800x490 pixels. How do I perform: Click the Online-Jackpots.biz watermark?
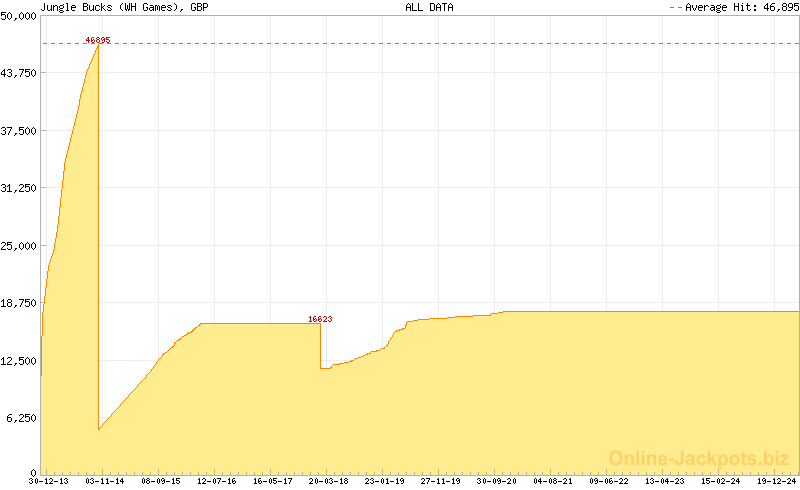(x=700, y=458)
